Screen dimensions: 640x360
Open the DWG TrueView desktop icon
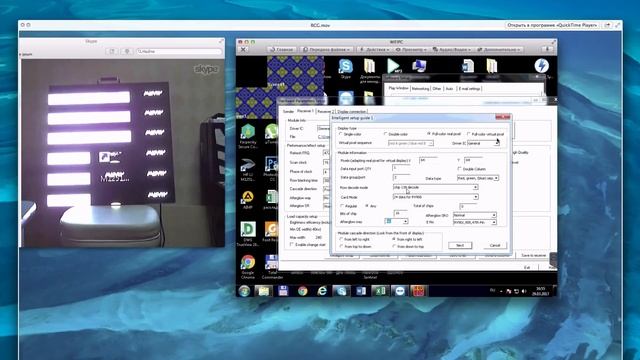coord(248,234)
